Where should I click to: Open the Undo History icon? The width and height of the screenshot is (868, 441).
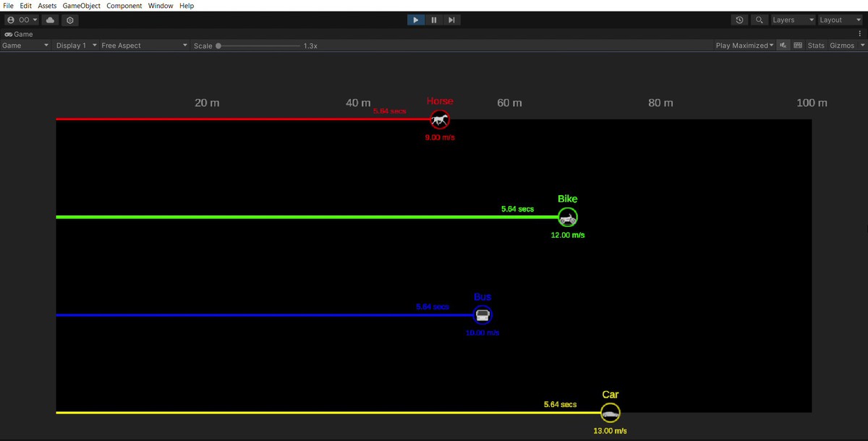pyautogui.click(x=739, y=20)
